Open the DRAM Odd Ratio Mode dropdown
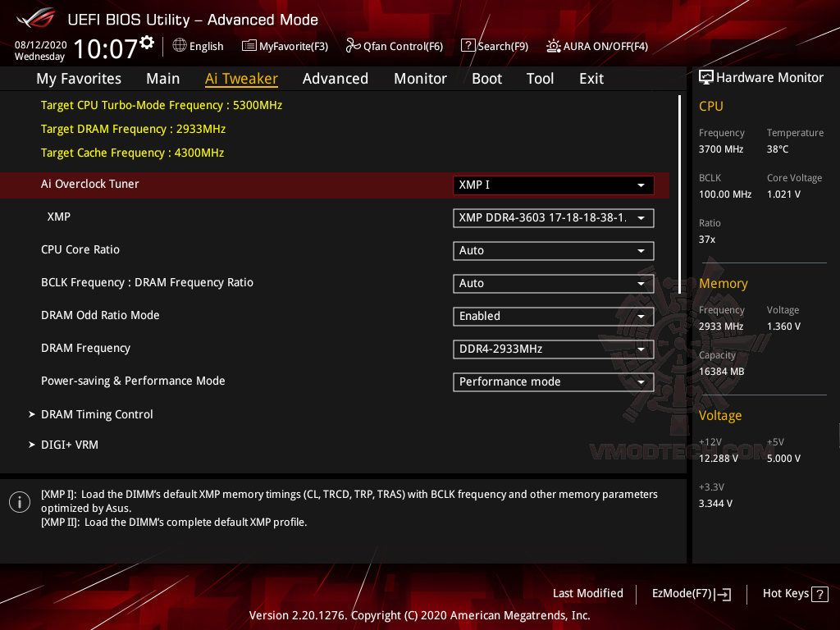The width and height of the screenshot is (840, 630). [554, 316]
